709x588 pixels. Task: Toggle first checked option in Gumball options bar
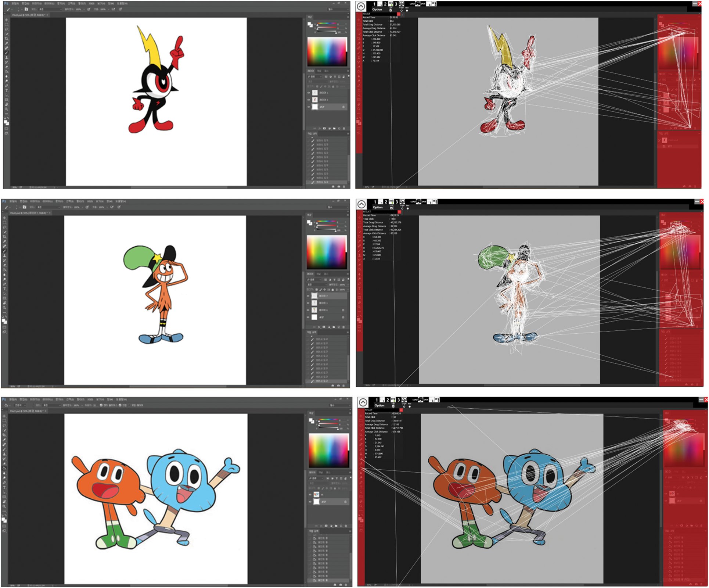(x=101, y=405)
